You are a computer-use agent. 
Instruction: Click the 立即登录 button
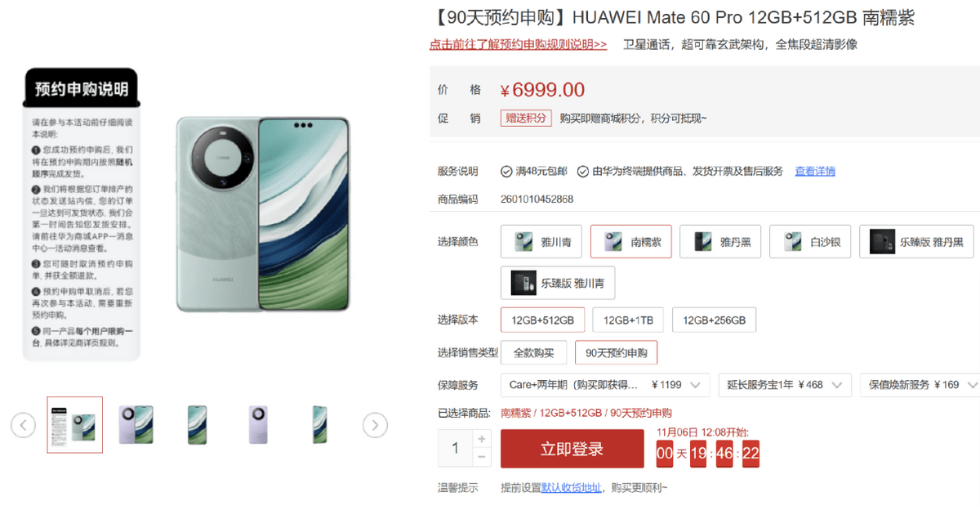click(572, 449)
